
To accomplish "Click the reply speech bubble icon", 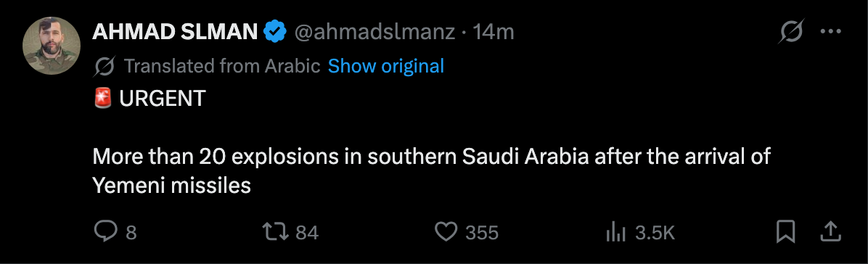I will point(105,231).
